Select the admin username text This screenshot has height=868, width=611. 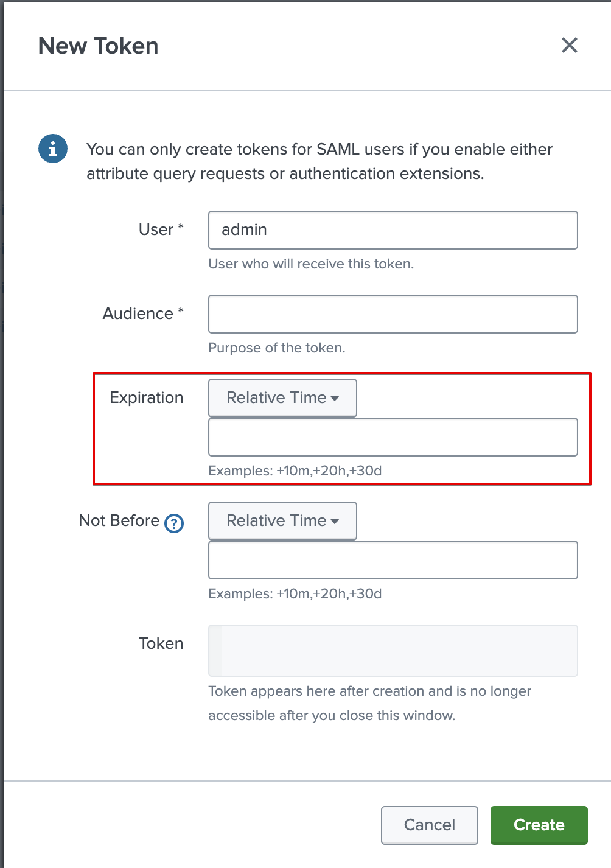click(x=244, y=230)
